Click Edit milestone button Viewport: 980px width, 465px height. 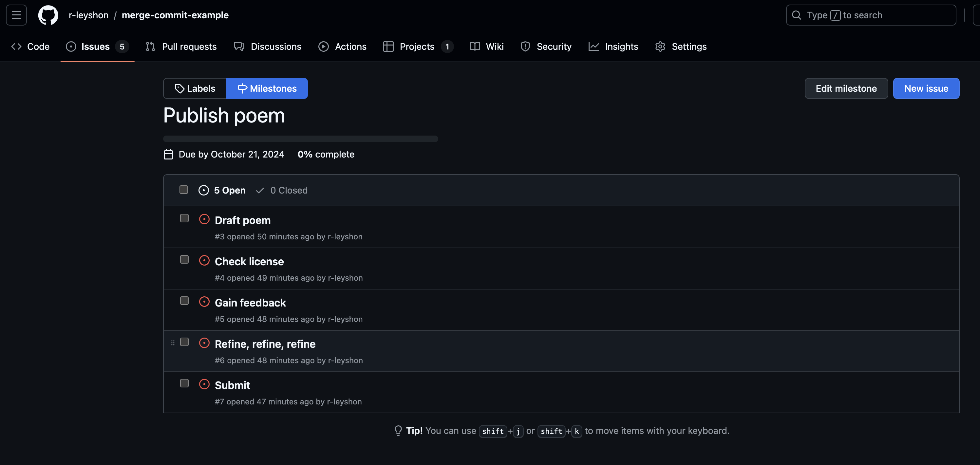click(846, 89)
